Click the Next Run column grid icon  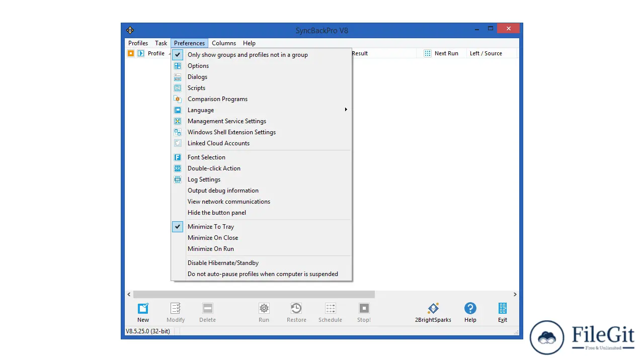click(428, 53)
